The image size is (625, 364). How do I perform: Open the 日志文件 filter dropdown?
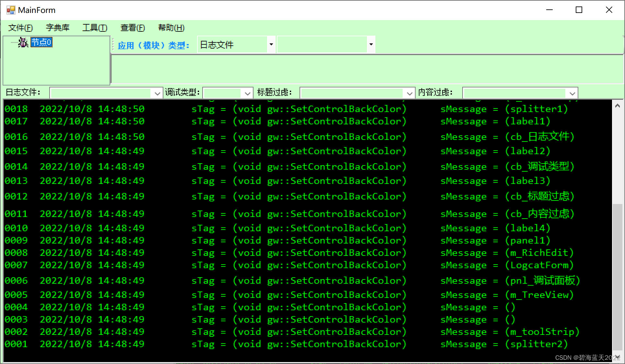pos(157,93)
